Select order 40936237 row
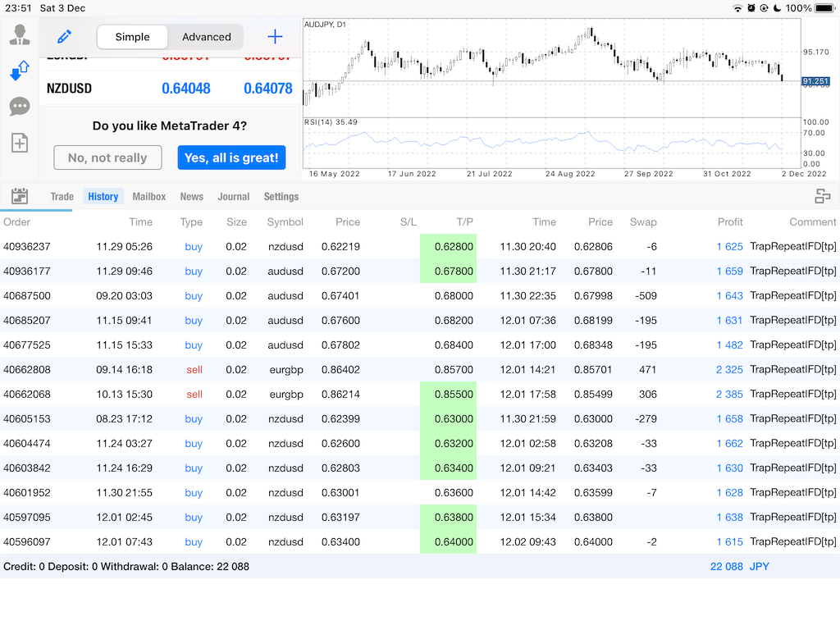840x630 pixels. pos(420,246)
